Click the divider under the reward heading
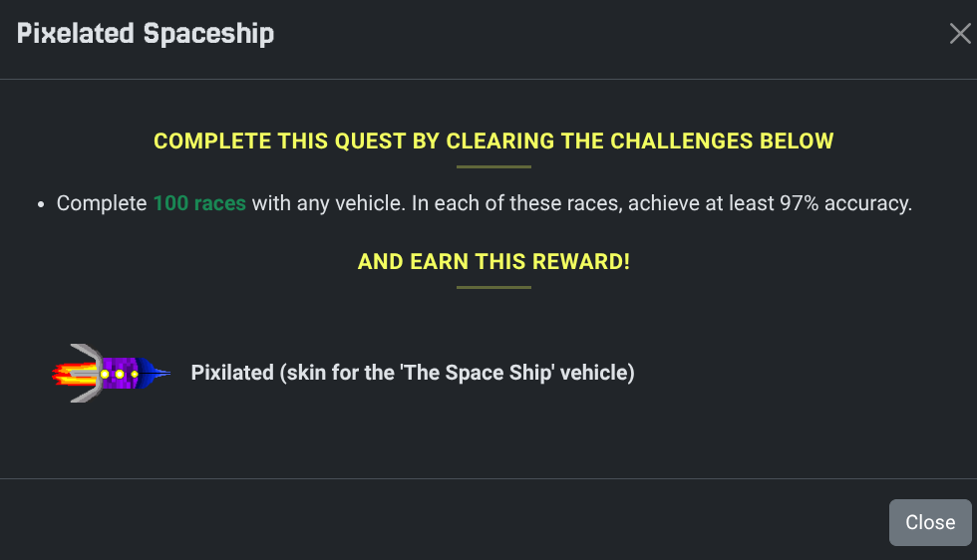977x560 pixels. coord(493,287)
